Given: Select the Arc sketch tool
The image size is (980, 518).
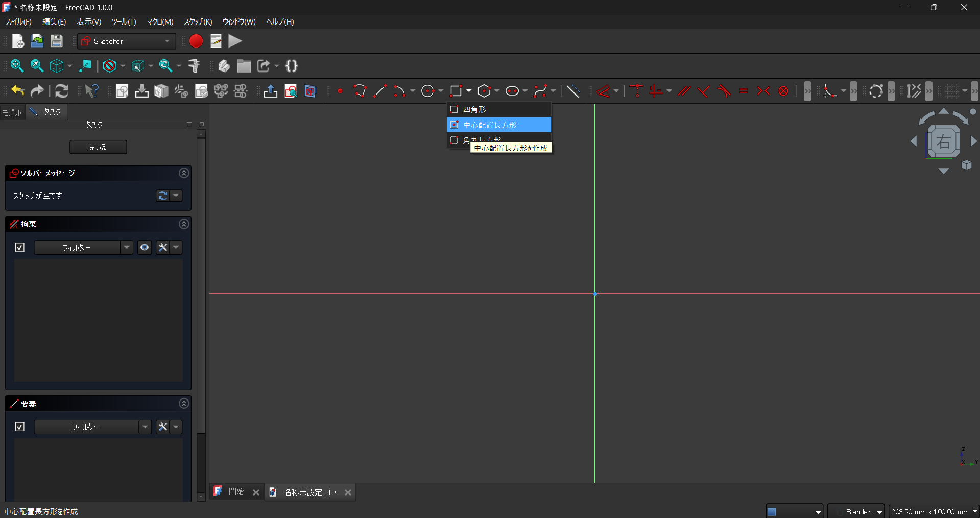Looking at the screenshot, I should [x=399, y=91].
